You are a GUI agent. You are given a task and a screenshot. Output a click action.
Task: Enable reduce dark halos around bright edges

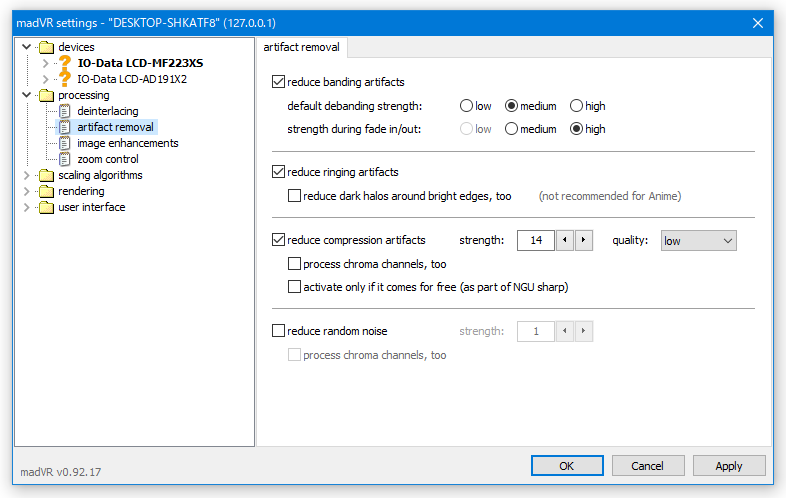[x=294, y=196]
